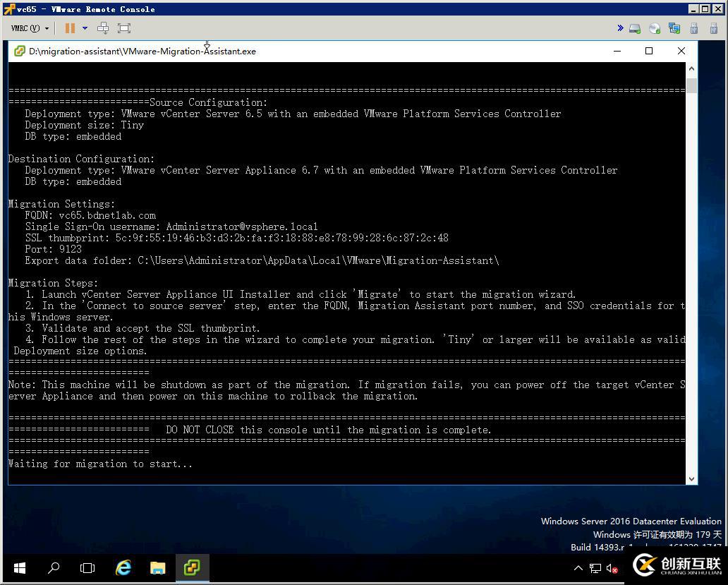Image resolution: width=728 pixels, height=585 pixels.
Task: Click the SSL thumbprint value line
Action: click(x=237, y=239)
